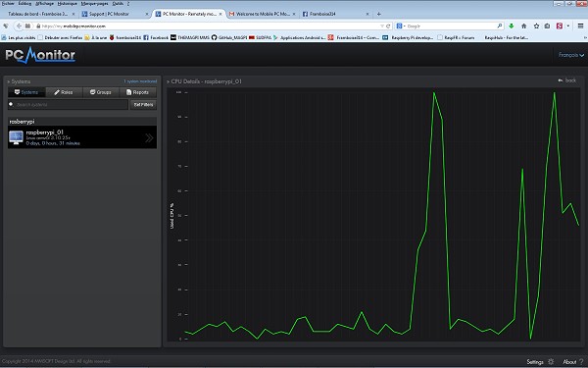This screenshot has height=368, width=588.
Task: Collapse the raspberrypi group header
Action: click(x=82, y=122)
